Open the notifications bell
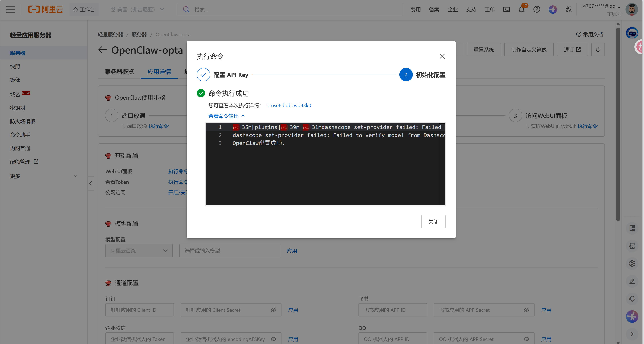Image resolution: width=644 pixels, height=344 pixels. tap(521, 10)
